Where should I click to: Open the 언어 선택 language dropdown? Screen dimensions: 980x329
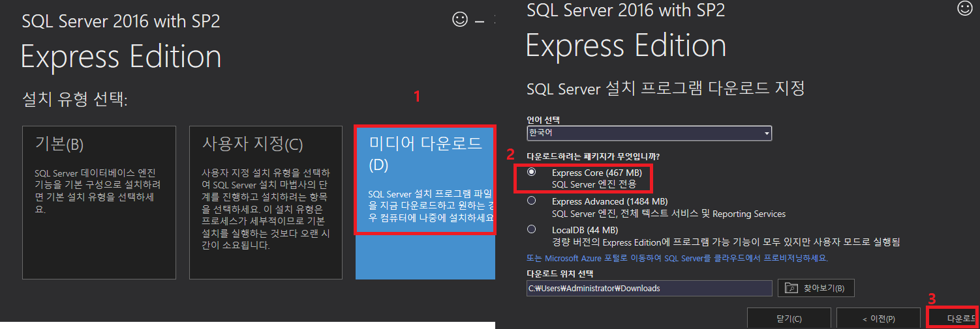click(x=649, y=133)
